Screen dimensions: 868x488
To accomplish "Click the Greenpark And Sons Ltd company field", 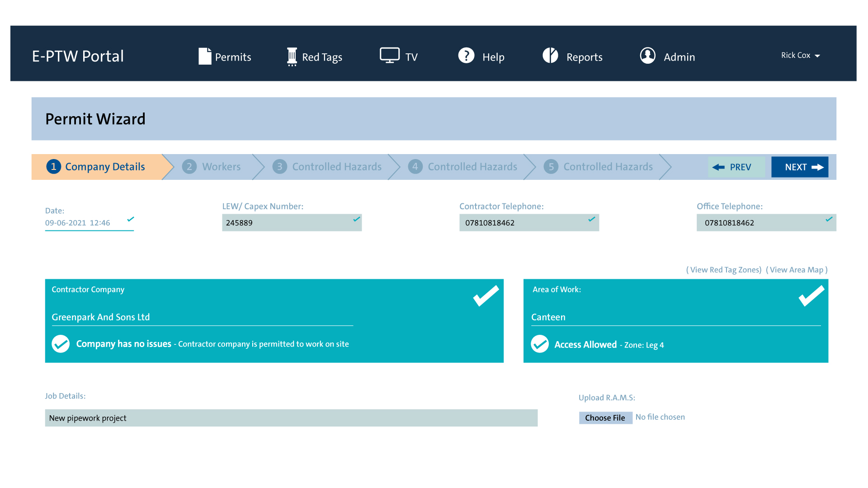I will [x=202, y=317].
